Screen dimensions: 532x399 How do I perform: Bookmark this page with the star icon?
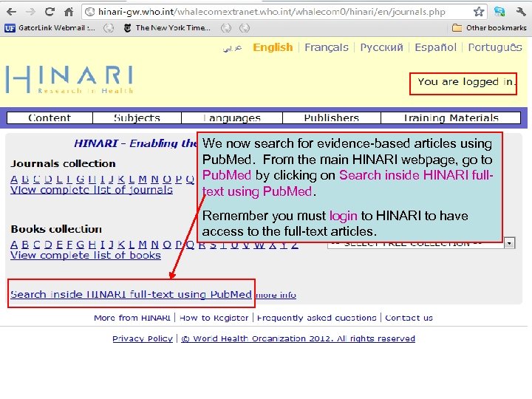(479, 12)
